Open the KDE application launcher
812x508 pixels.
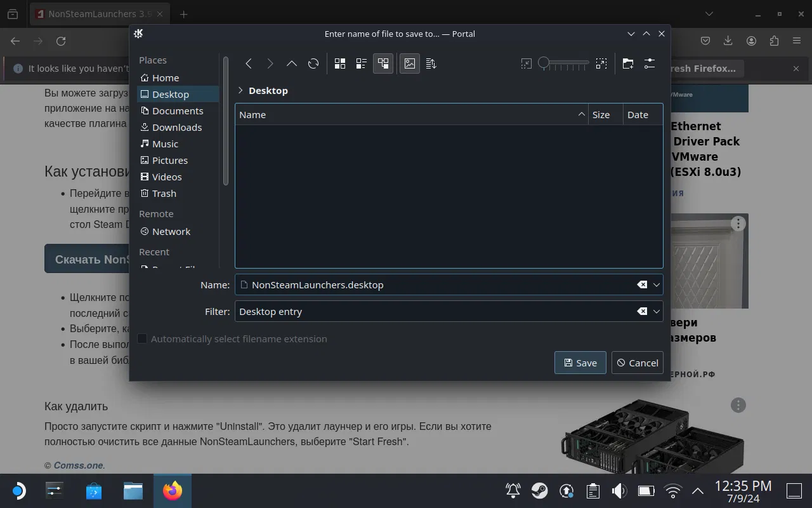(x=18, y=491)
